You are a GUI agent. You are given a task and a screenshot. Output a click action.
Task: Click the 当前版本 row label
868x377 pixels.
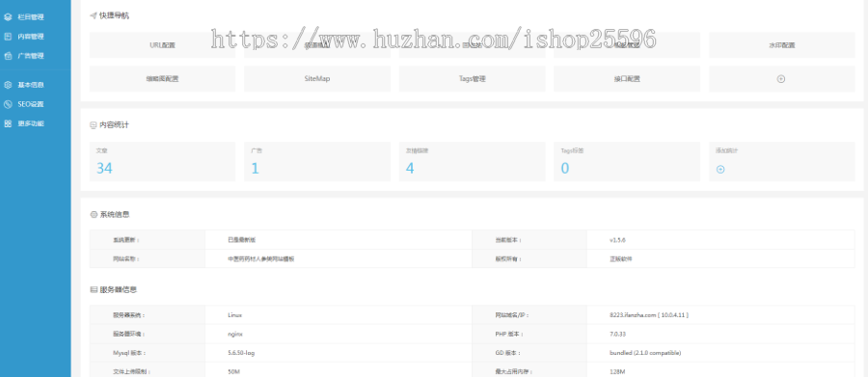click(508, 240)
